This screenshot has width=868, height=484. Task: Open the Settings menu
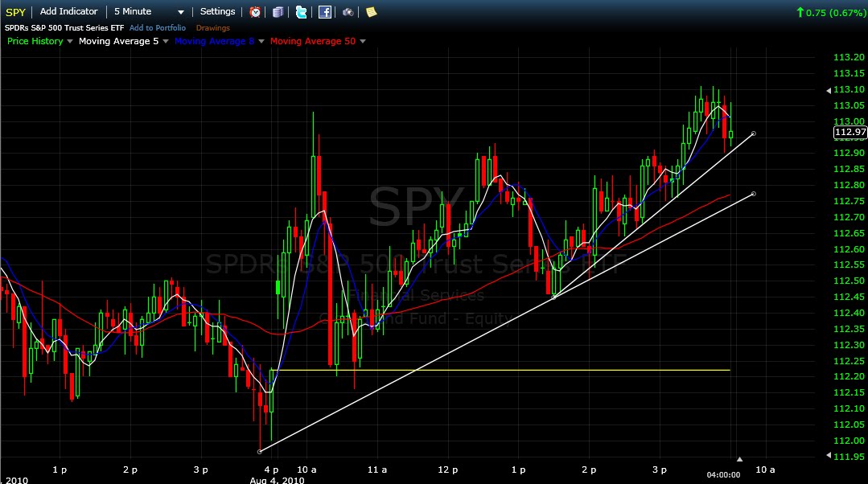[x=217, y=11]
